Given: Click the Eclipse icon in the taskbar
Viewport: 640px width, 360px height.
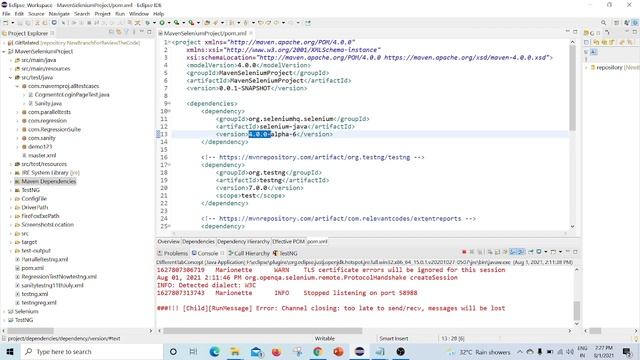Looking at the screenshot, I should click(x=359, y=351).
